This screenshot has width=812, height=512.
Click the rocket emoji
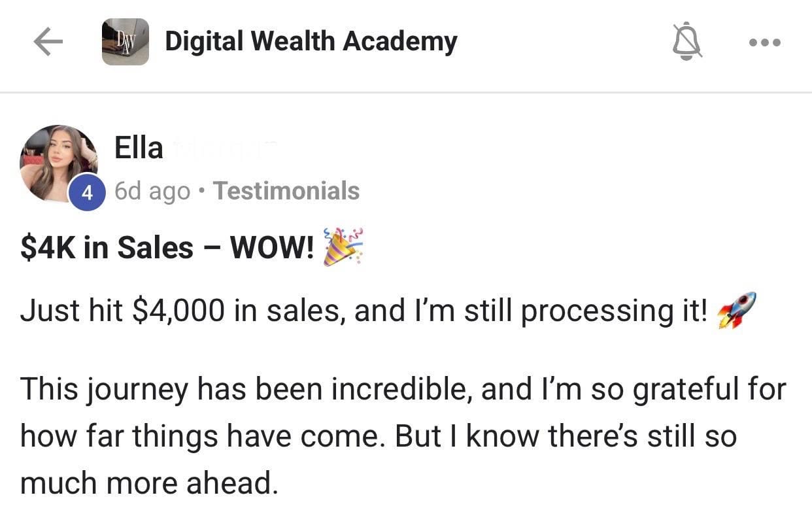tap(737, 310)
